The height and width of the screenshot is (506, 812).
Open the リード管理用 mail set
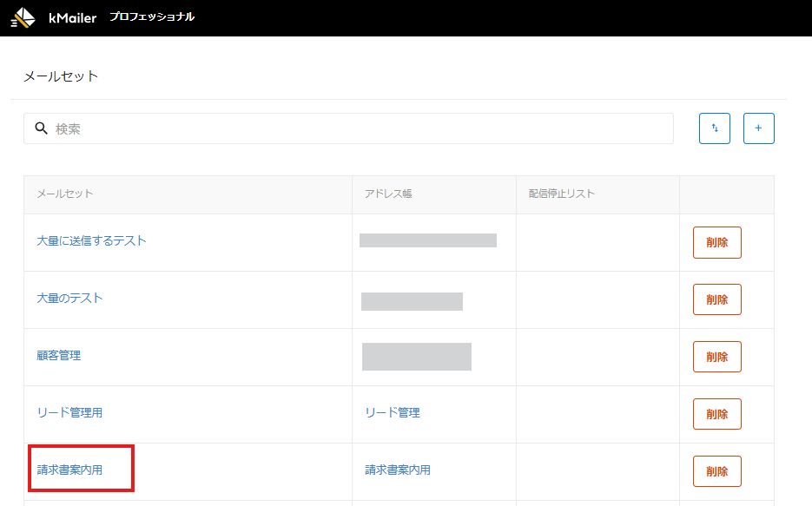click(x=69, y=413)
